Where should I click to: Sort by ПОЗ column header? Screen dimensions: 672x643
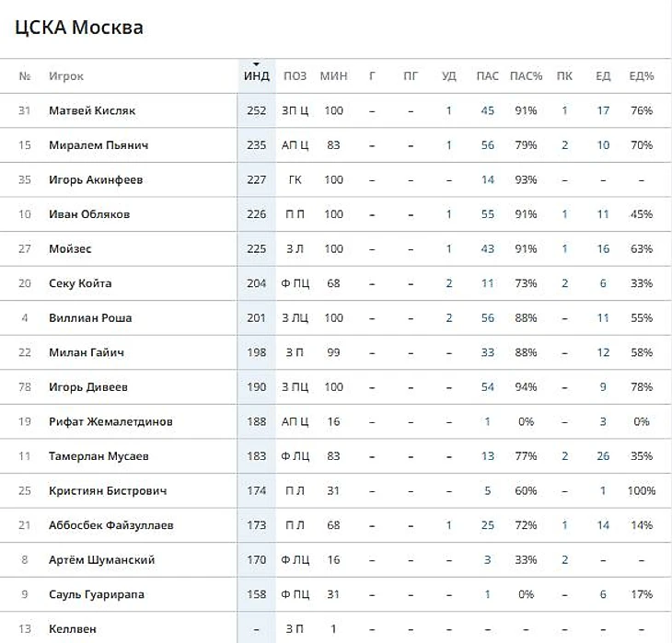point(295,76)
